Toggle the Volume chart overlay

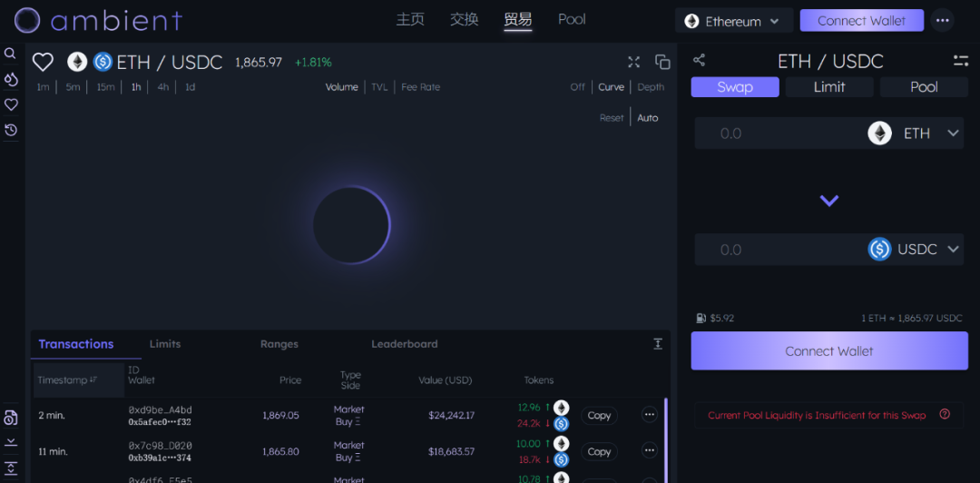pos(342,87)
